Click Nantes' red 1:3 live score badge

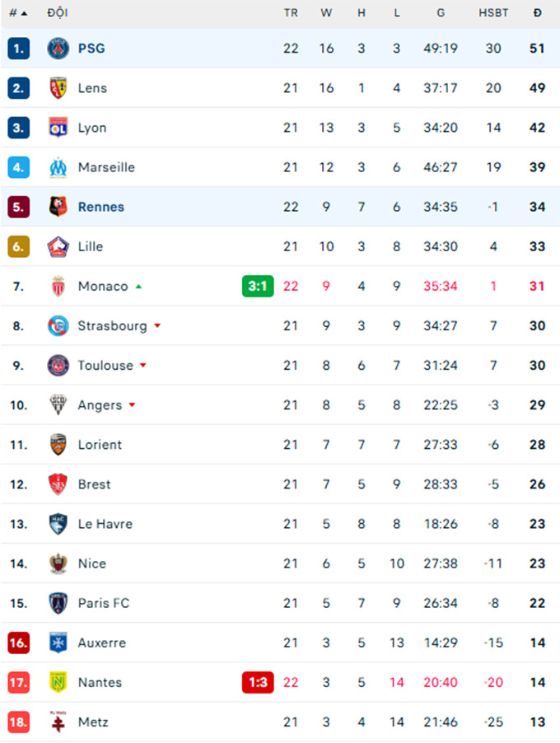258,682
